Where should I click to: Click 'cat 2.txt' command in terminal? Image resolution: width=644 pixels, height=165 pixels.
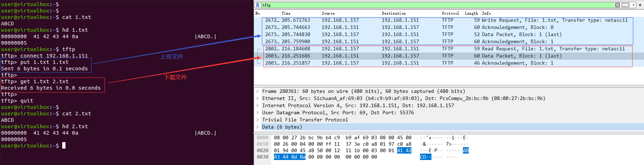click(77, 114)
